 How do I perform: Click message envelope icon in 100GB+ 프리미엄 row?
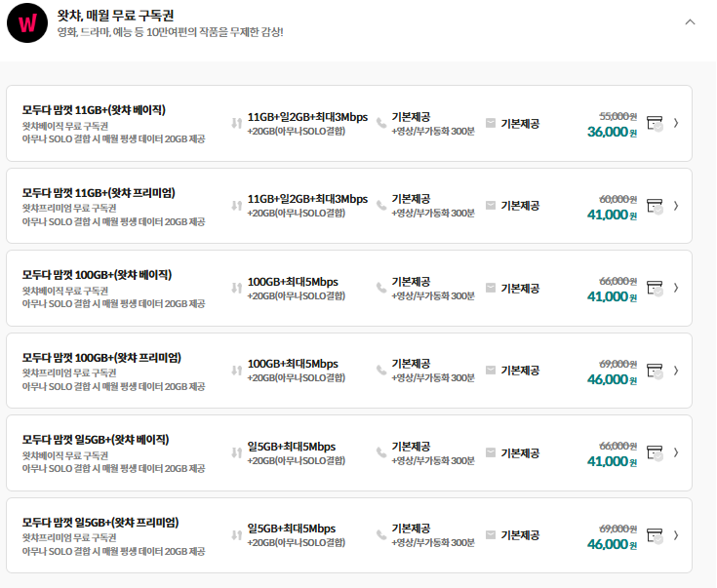coord(490,370)
